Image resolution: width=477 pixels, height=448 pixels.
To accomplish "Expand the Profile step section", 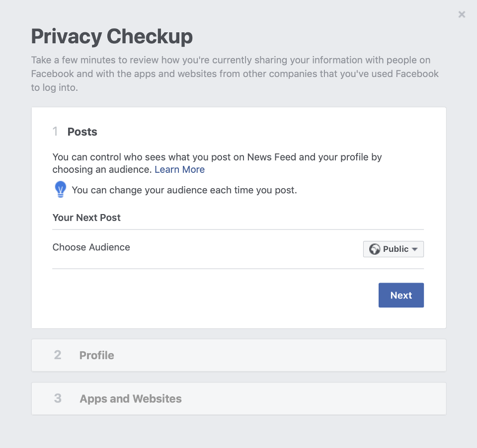I will [x=238, y=355].
